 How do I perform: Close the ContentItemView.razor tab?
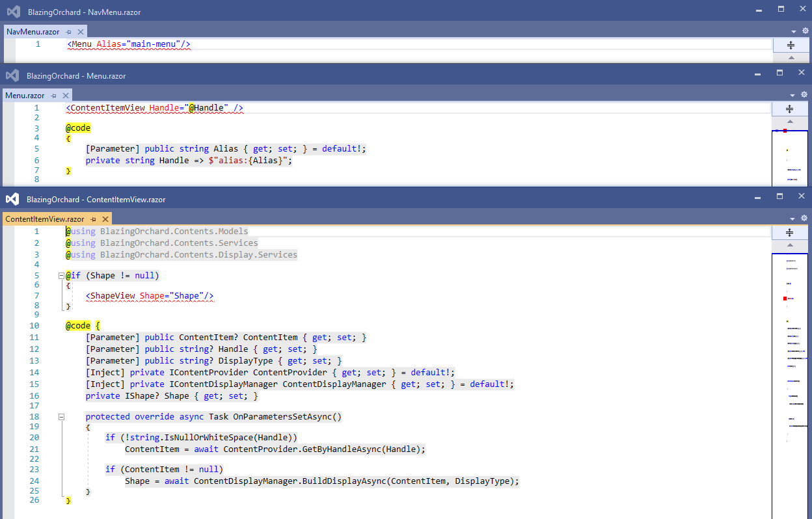pyautogui.click(x=105, y=219)
